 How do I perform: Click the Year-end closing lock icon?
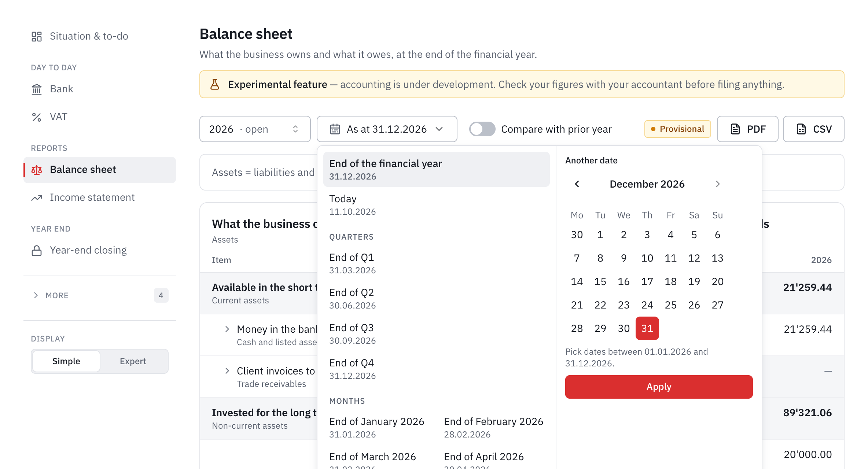[x=37, y=250]
